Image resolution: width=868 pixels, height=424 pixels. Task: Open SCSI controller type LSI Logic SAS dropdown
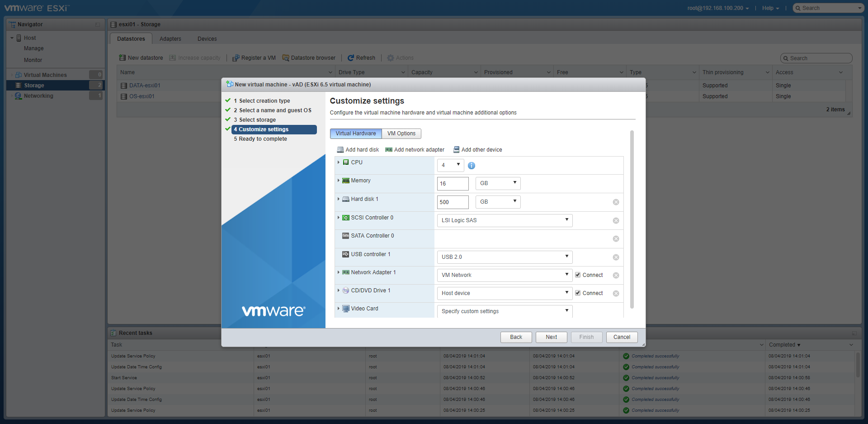[x=504, y=220]
